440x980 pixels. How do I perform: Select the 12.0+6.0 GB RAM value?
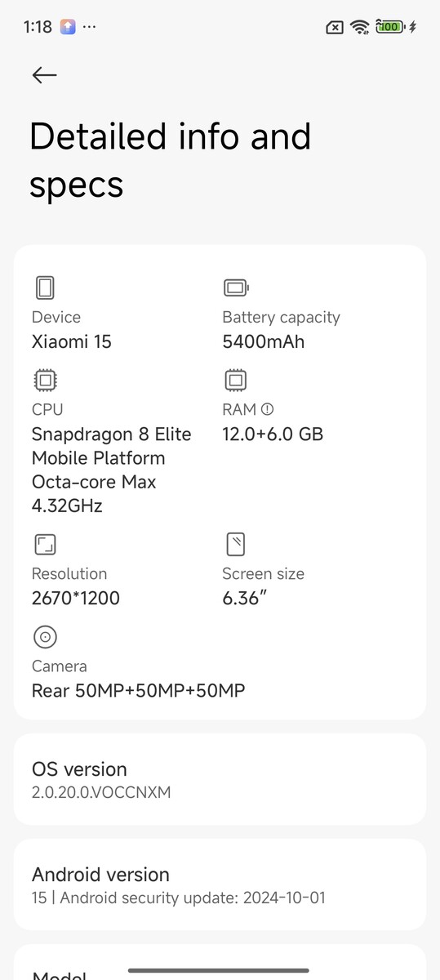273,434
